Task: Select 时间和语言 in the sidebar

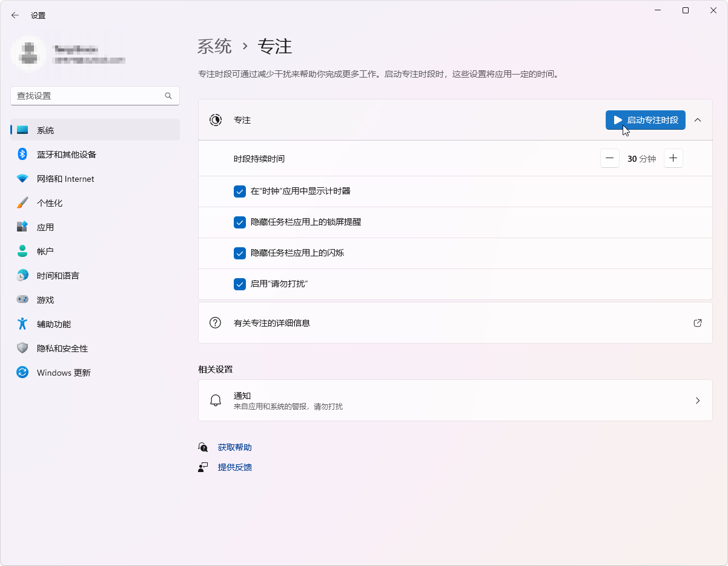Action: (x=58, y=276)
